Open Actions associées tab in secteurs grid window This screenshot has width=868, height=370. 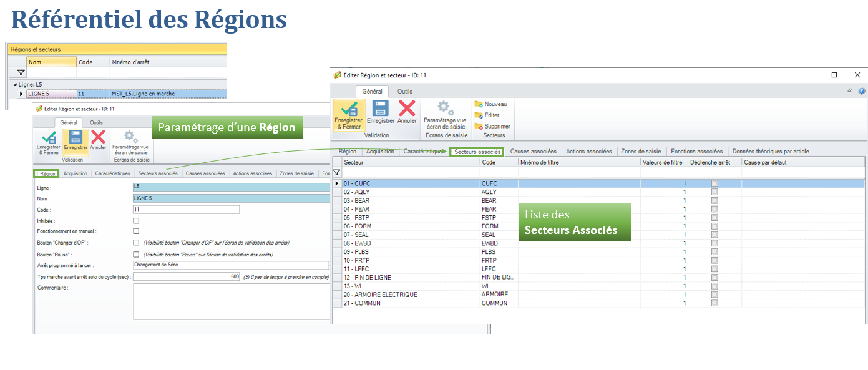click(x=589, y=152)
